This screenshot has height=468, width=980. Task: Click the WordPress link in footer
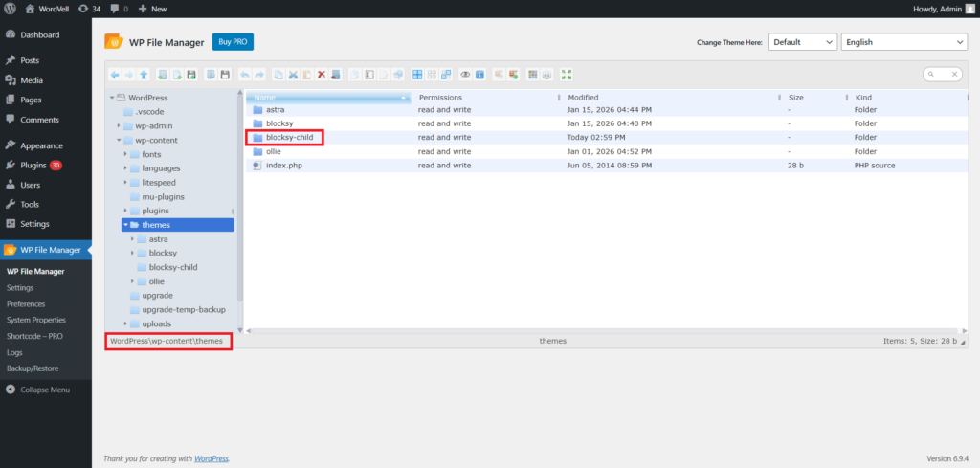(x=212, y=458)
